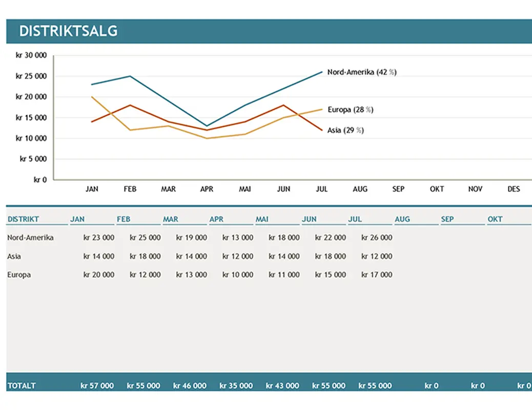Select the Asia row label cell
Viewport: 532px width, 410px height.
[14, 256]
